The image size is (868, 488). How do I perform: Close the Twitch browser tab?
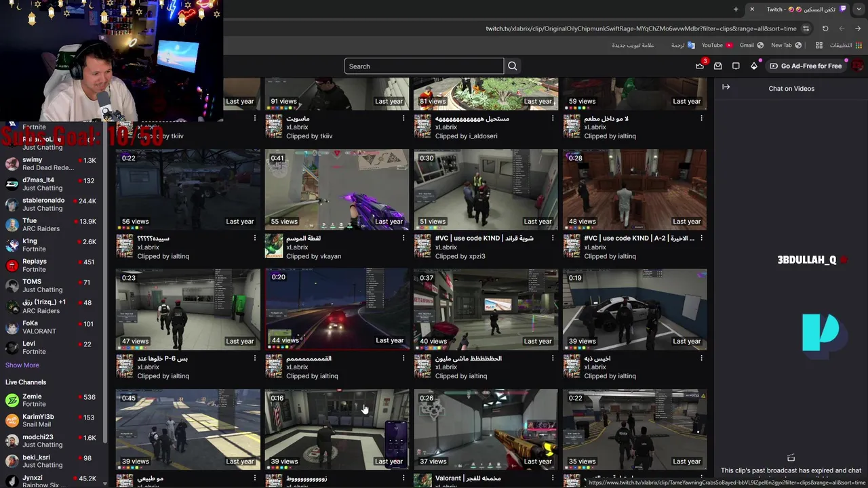(751, 9)
